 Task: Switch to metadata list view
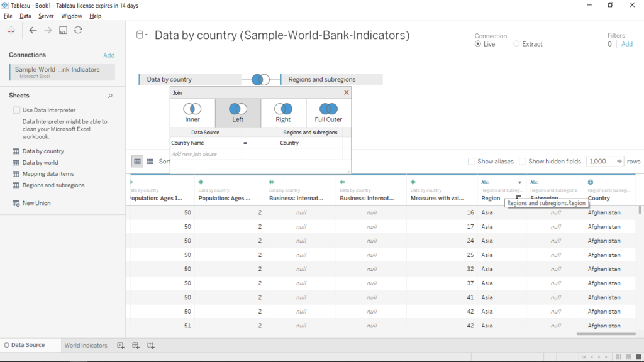coord(150,162)
